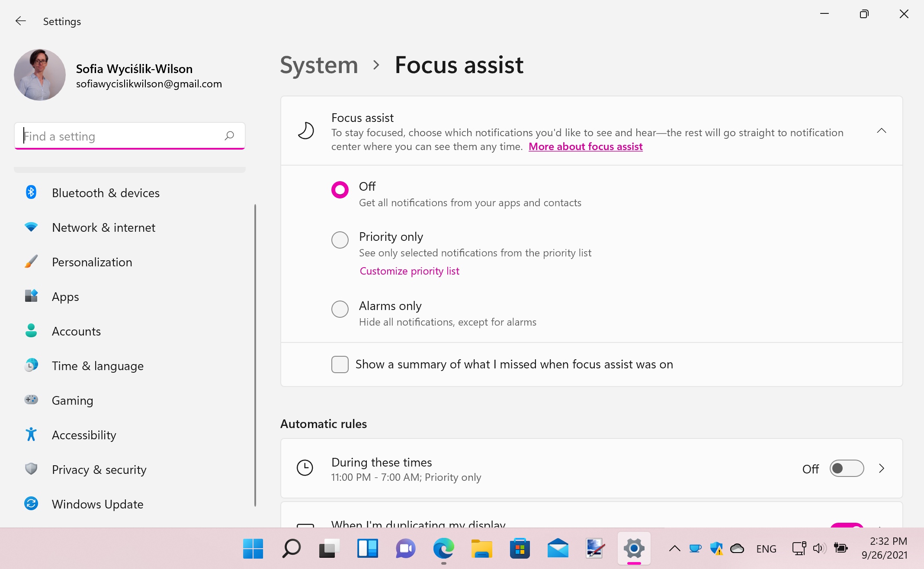
Task: Open File Explorer from taskbar
Action: click(481, 549)
